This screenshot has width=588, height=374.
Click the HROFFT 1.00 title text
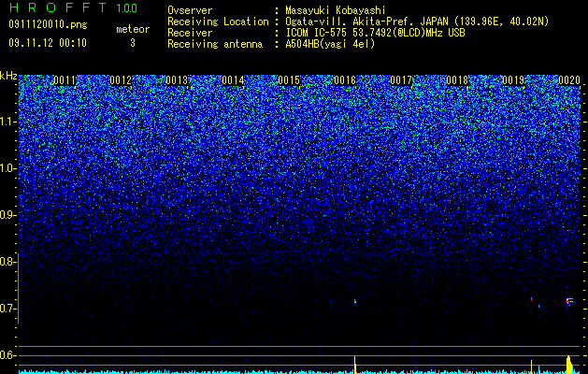73,7
